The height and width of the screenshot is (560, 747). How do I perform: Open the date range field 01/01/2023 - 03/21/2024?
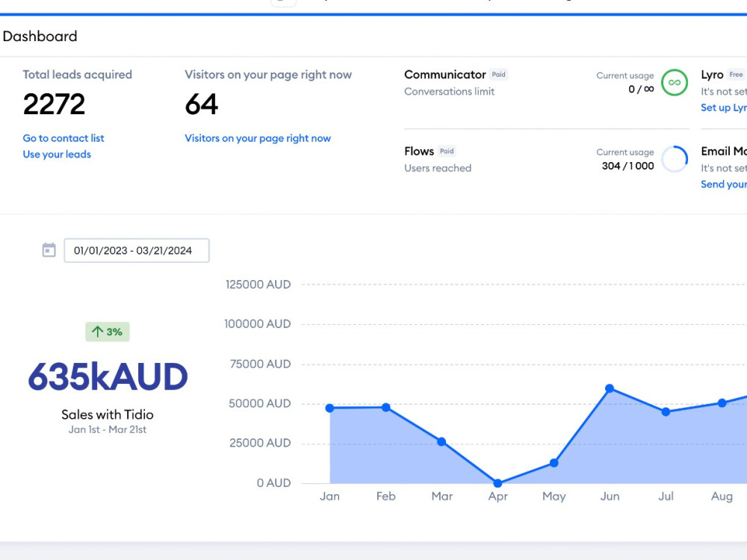pyautogui.click(x=137, y=250)
